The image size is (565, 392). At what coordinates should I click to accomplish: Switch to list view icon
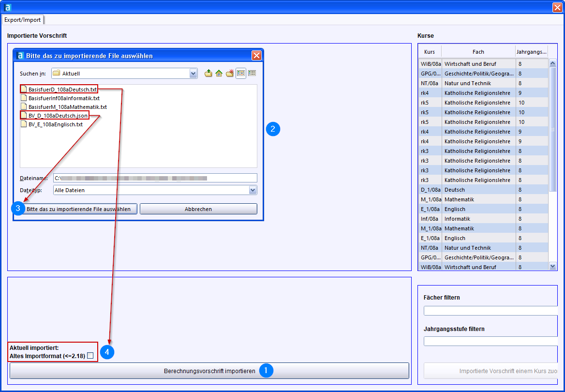[241, 73]
